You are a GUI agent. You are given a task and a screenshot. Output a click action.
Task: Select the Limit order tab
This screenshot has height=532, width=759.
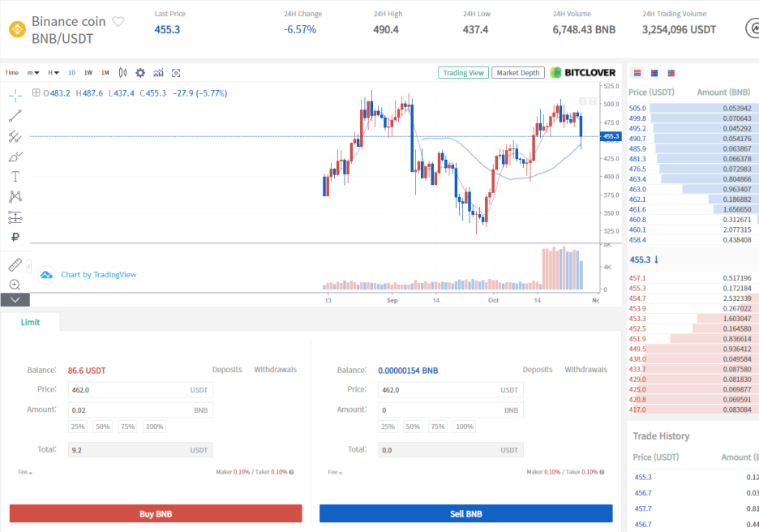click(x=30, y=322)
